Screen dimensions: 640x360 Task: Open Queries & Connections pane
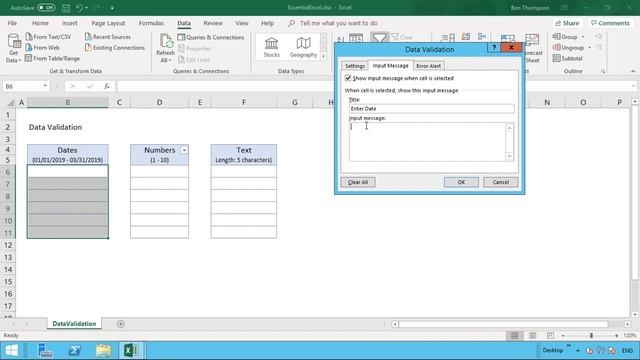pos(211,37)
